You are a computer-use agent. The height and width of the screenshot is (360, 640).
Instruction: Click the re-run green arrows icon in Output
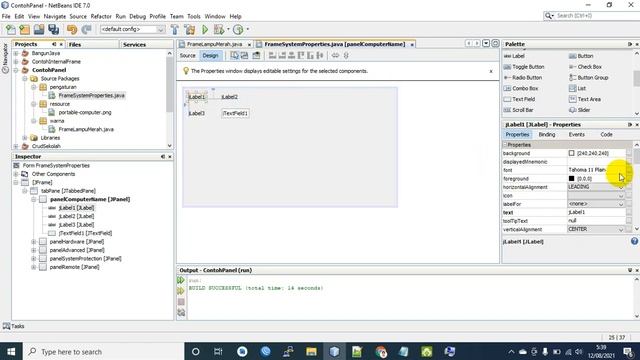[x=181, y=280]
